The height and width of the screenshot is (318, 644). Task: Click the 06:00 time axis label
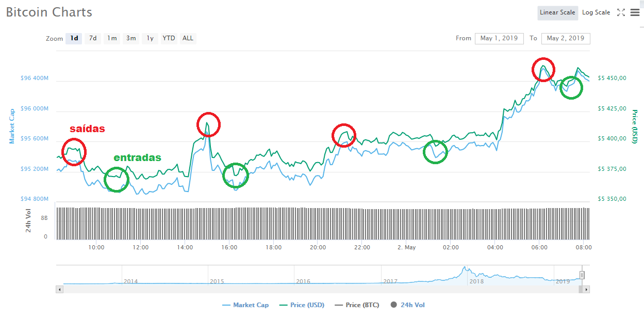click(539, 247)
